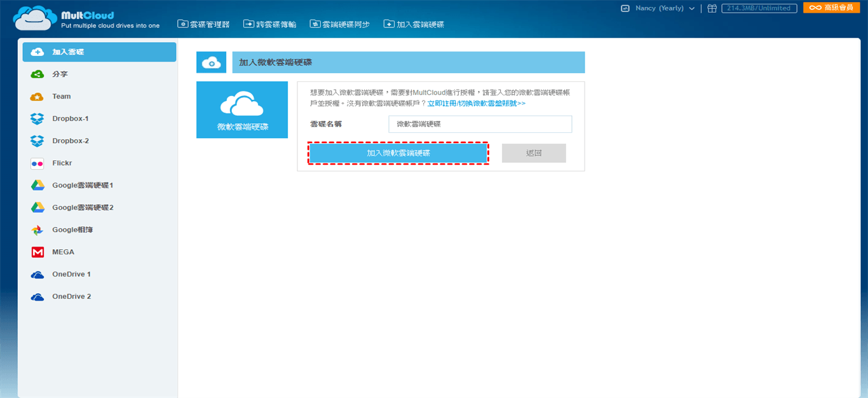Click the gift box icon
The image size is (868, 398).
coord(712,8)
